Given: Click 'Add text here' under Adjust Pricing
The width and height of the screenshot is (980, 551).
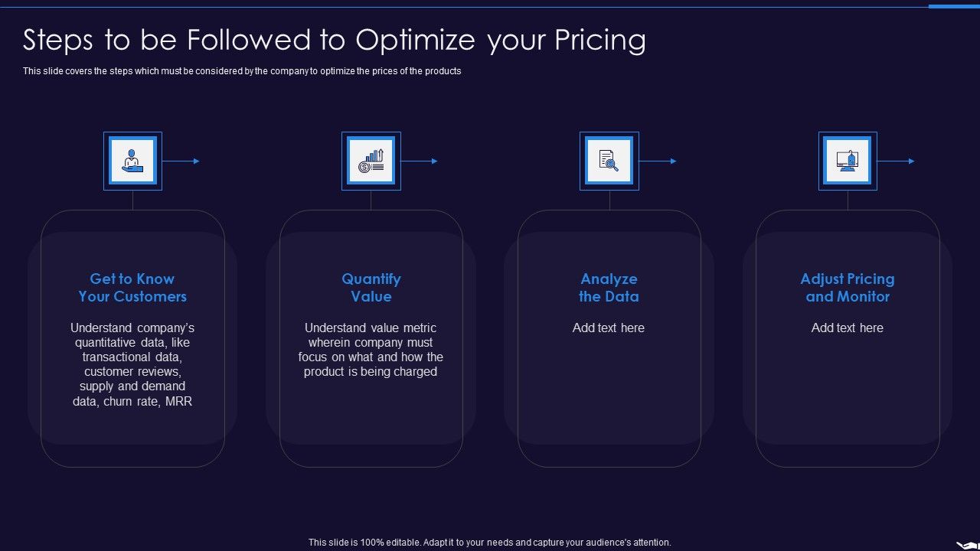Looking at the screenshot, I should (x=848, y=328).
